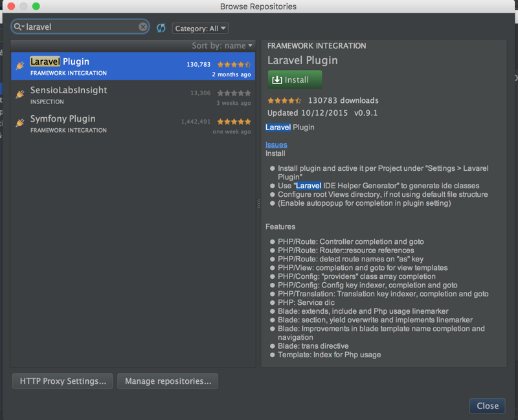Viewport: 518px width, 420px height.
Task: Click inside the laravel search field
Action: (x=81, y=27)
